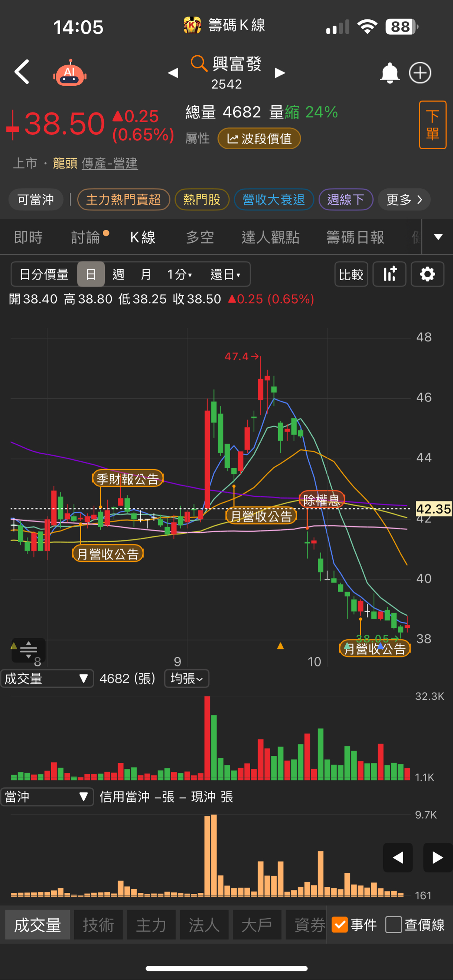Image resolution: width=453 pixels, height=980 pixels.
Task: Select the bottom 法人 tab
Action: (204, 925)
